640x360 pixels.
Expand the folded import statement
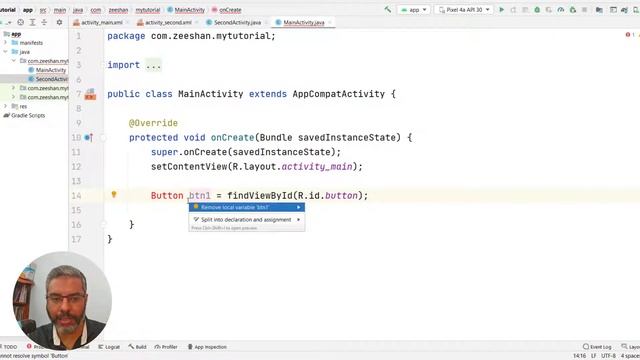click(153, 65)
